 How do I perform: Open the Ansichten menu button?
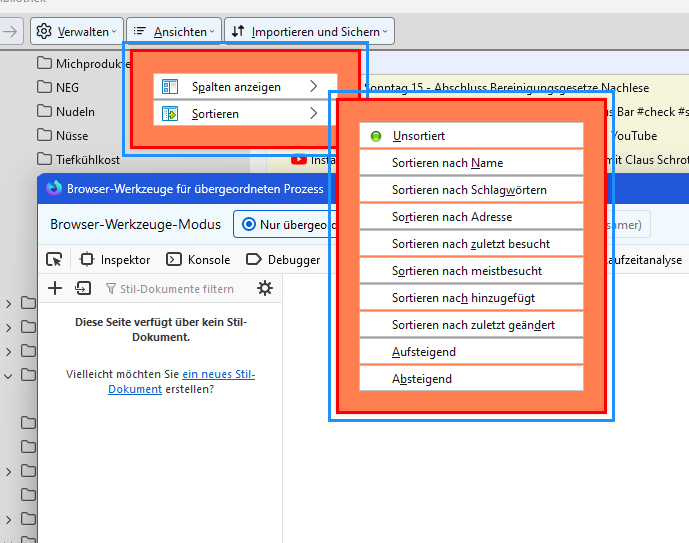point(172,32)
